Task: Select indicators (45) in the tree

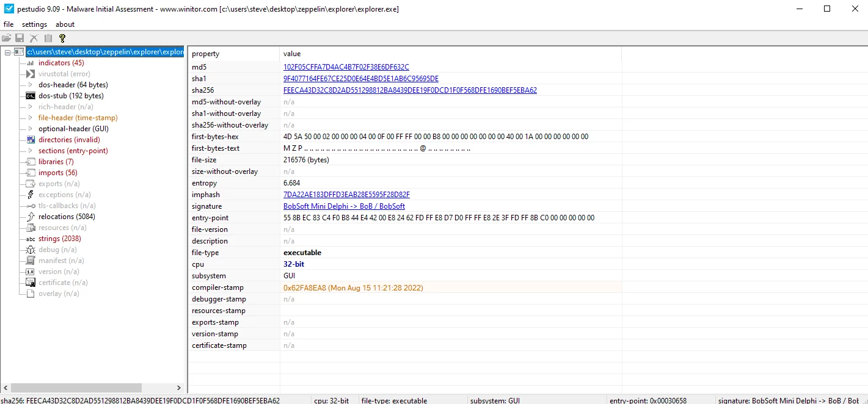Action: coord(61,63)
